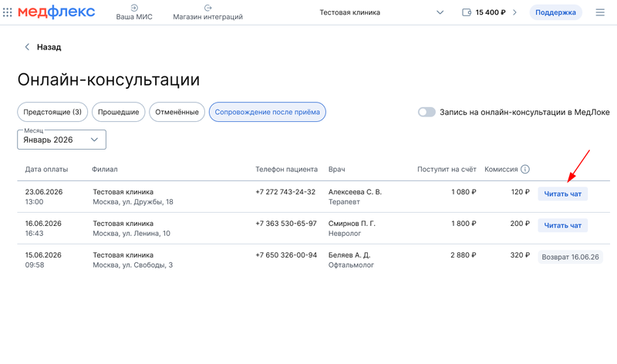Image resolution: width=617 pixels, height=364 pixels.
Task: Click the Возврат 16.06.26 badge
Action: tap(570, 257)
